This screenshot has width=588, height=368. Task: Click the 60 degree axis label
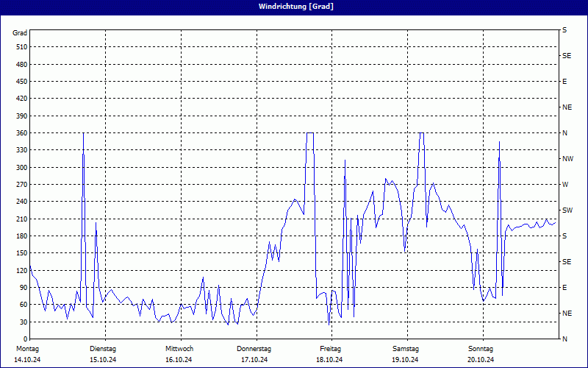point(24,305)
